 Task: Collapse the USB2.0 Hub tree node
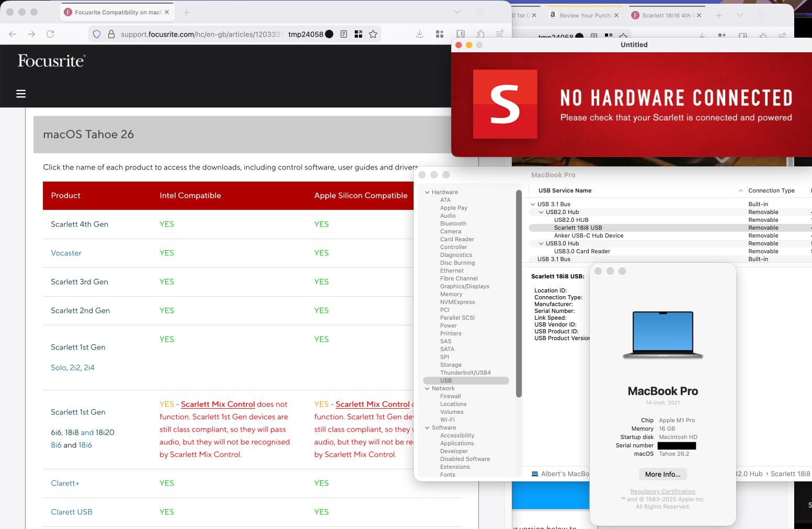541,212
